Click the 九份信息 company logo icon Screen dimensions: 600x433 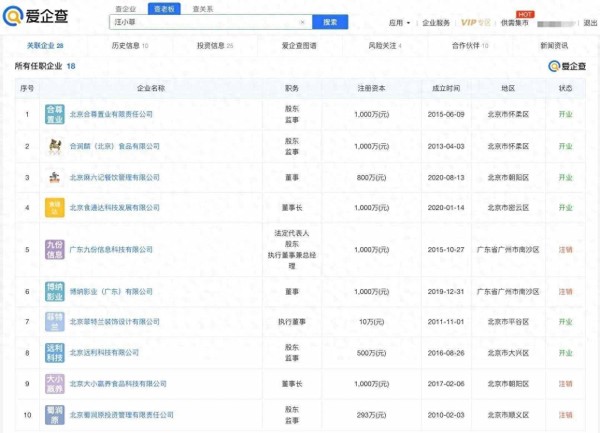(x=54, y=246)
